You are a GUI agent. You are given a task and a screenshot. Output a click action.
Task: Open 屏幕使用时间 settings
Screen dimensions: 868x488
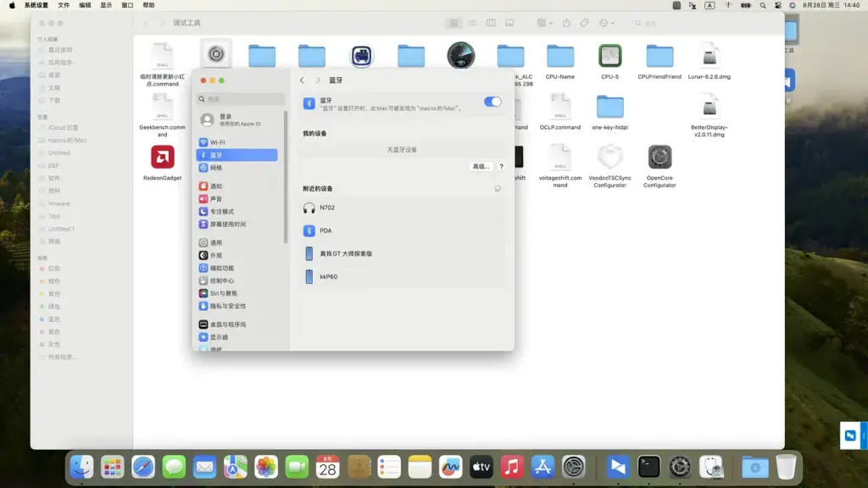click(x=237, y=225)
